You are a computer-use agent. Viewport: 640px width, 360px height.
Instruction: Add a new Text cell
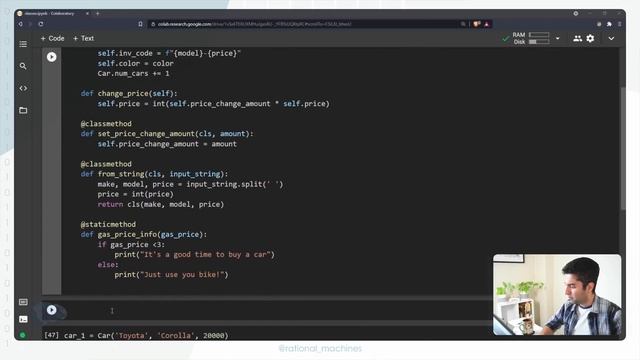(84, 38)
